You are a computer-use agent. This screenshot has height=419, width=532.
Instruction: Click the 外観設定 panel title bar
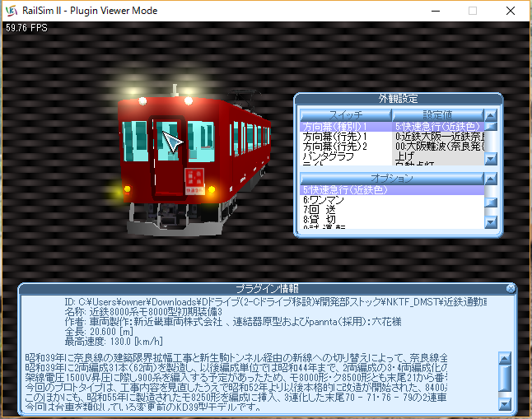pyautogui.click(x=398, y=99)
